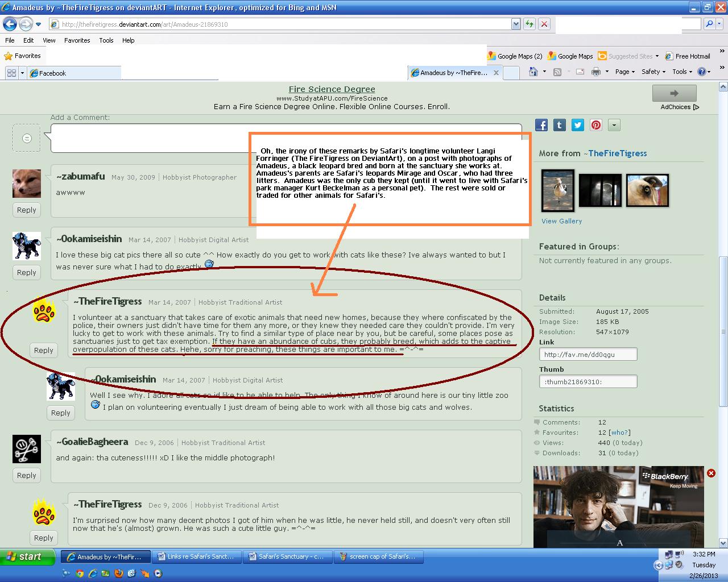Reply to zabumafu's comment
This screenshot has height=582, width=728.
click(x=26, y=210)
